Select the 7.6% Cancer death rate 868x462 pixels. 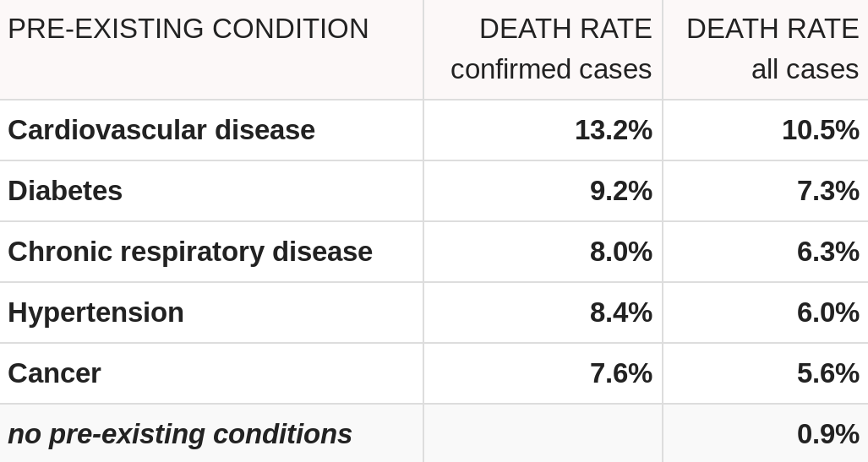tap(620, 373)
